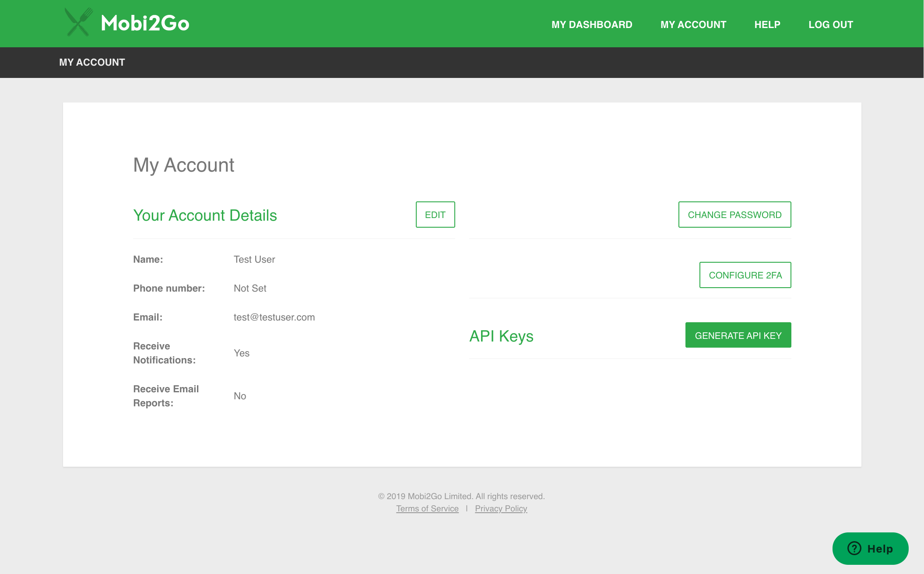Click the Phone number Not Set value
Image resolution: width=924 pixels, height=574 pixels.
pos(249,288)
